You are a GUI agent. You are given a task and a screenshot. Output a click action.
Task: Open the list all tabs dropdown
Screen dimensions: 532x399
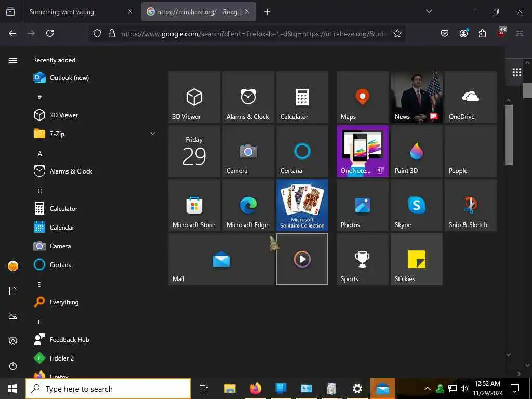click(x=429, y=11)
